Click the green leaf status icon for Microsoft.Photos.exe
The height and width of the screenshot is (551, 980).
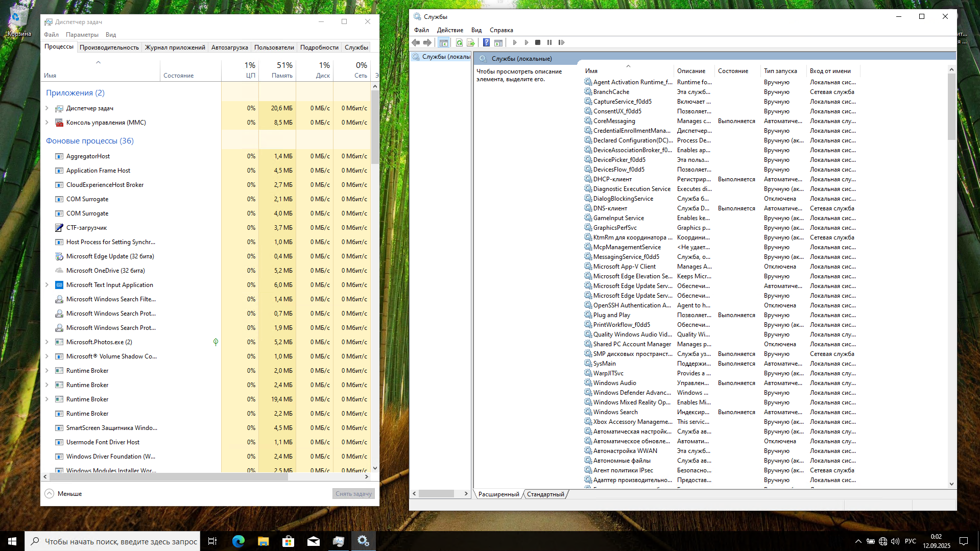point(216,342)
